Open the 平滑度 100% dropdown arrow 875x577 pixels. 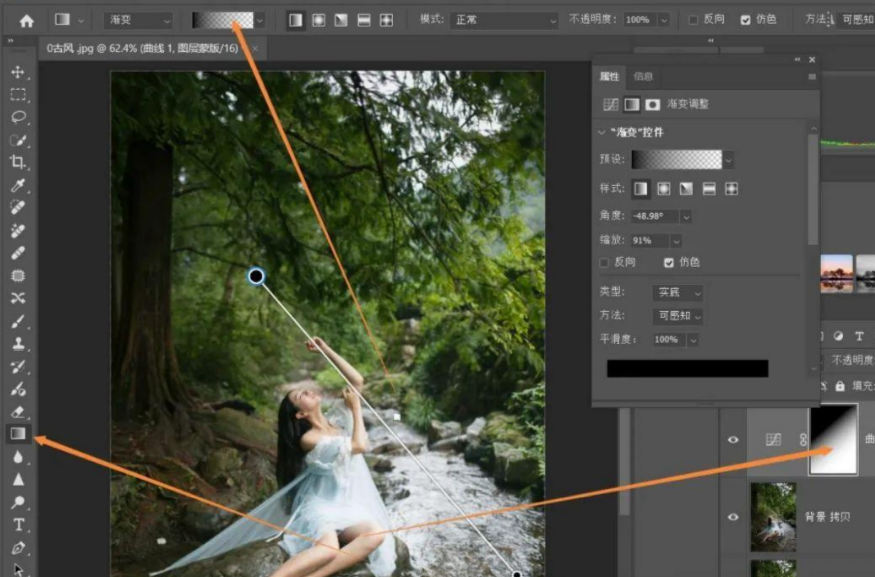[693, 340]
